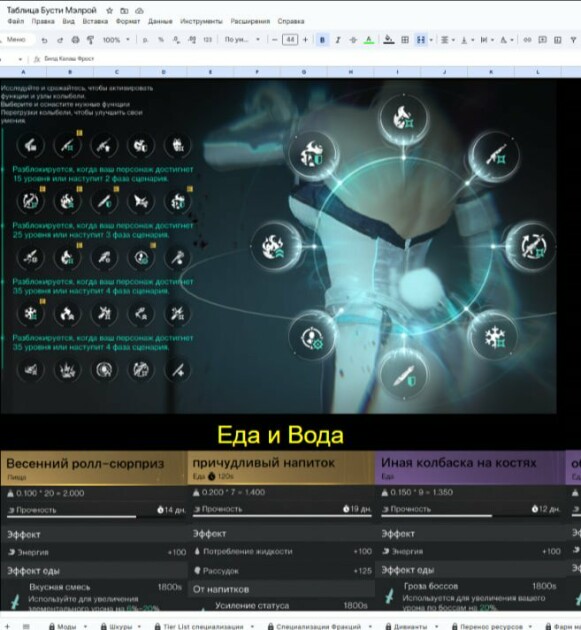Select the snowflake node in the circle
The image size is (581, 630).
click(x=493, y=337)
